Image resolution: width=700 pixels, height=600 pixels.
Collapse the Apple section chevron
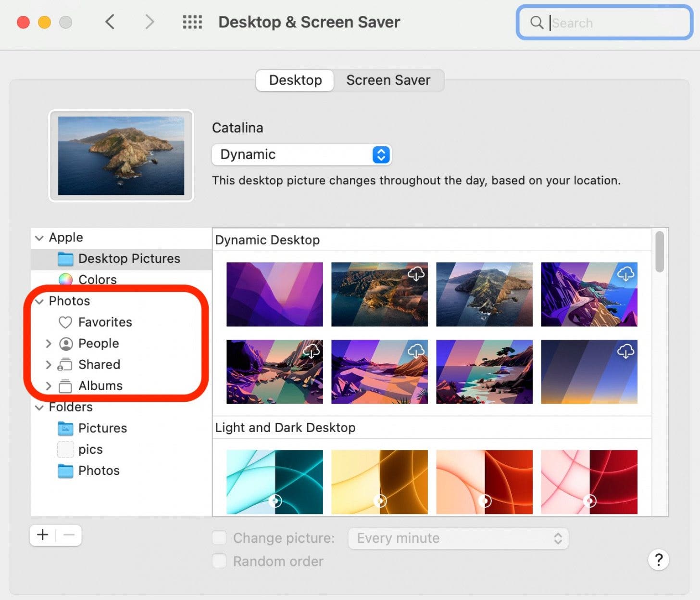38,237
